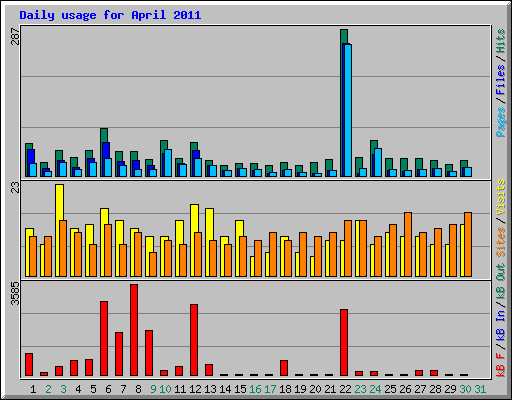Click the green day label 17
512x400 pixels.
pos(270,389)
